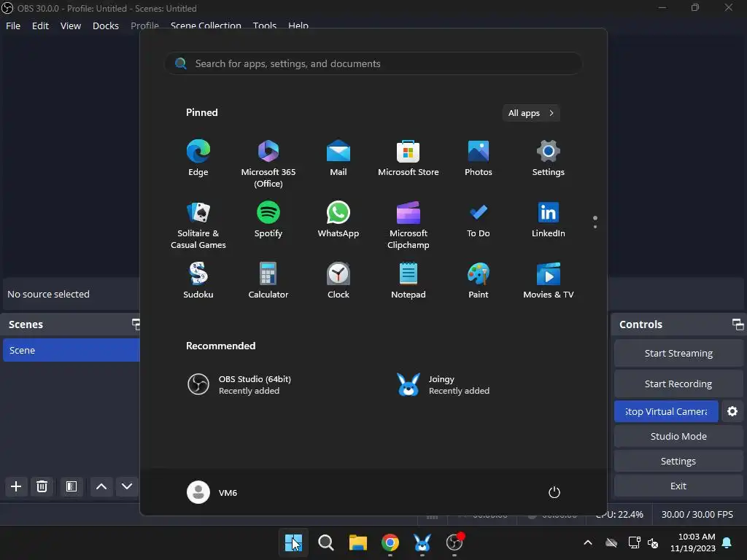Open the clock and date flyout
The image size is (747, 560).
click(693, 542)
